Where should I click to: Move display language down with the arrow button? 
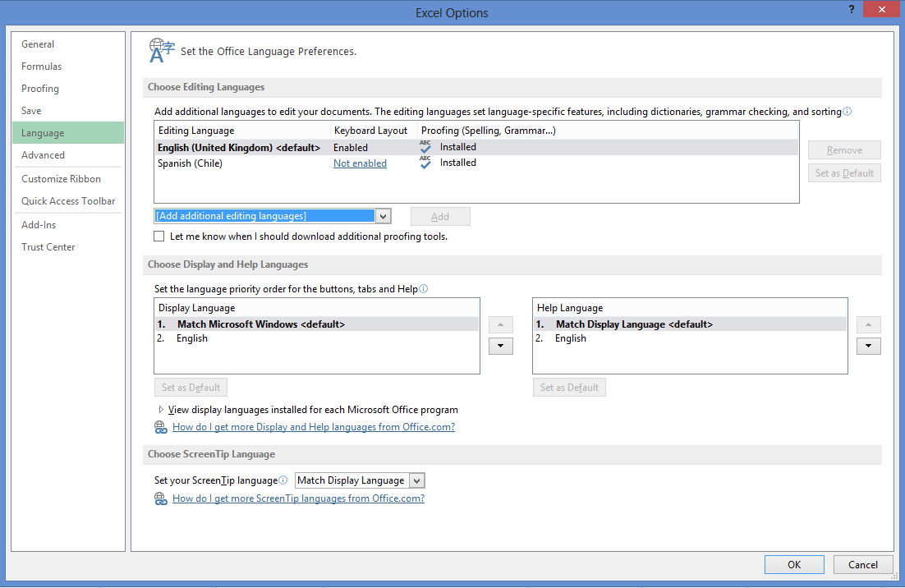tap(500, 347)
